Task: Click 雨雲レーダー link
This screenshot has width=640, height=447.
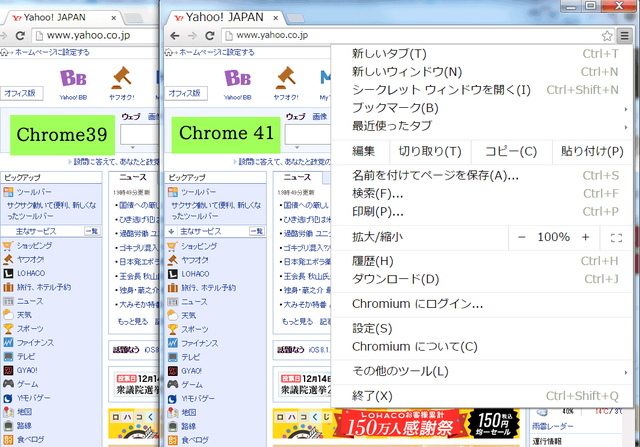Action: coord(553,427)
